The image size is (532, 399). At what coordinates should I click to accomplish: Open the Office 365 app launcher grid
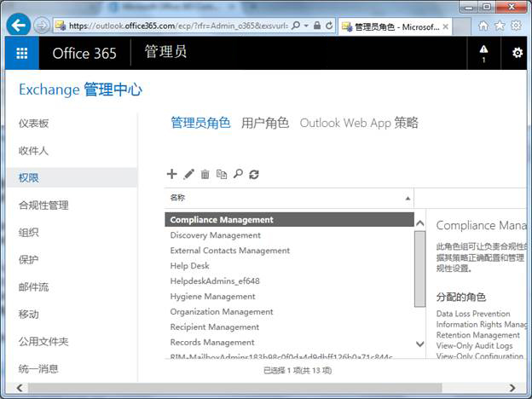tap(21, 53)
